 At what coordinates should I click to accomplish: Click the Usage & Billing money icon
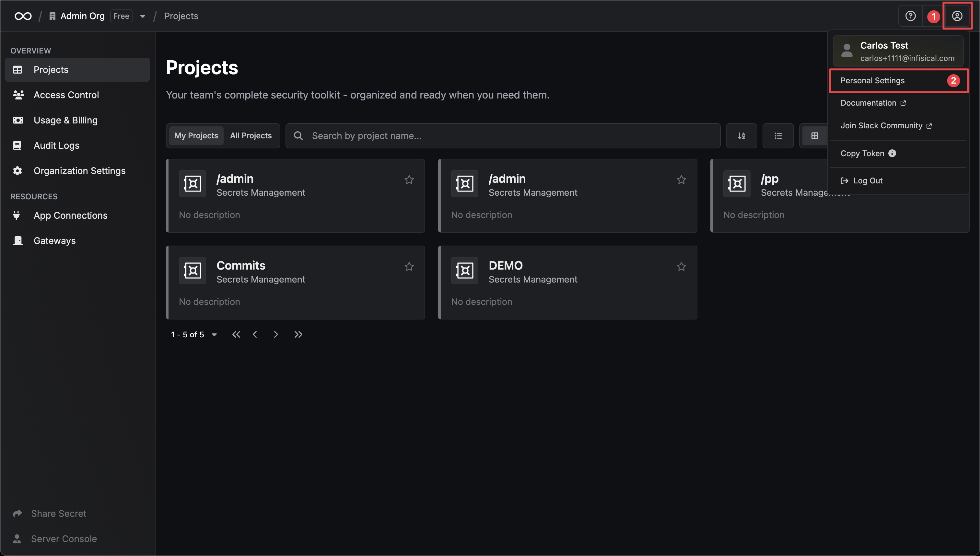pyautogui.click(x=17, y=120)
